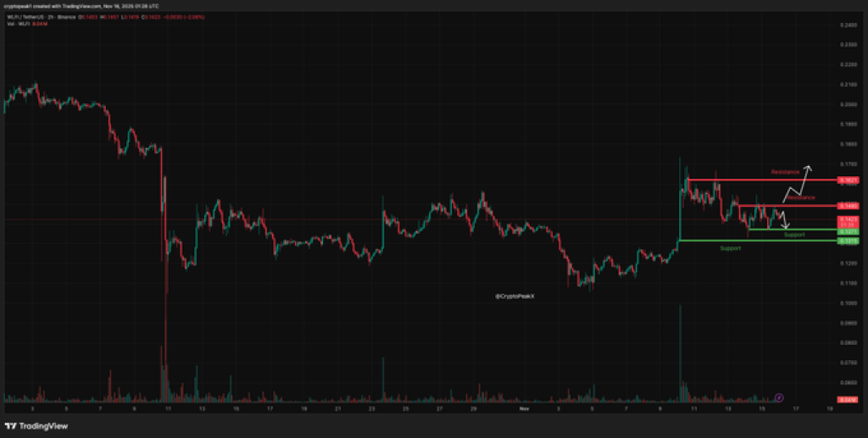The width and height of the screenshot is (868, 438).
Task: Click the Vol · WLFI indicator legend
Action: pyautogui.click(x=27, y=23)
